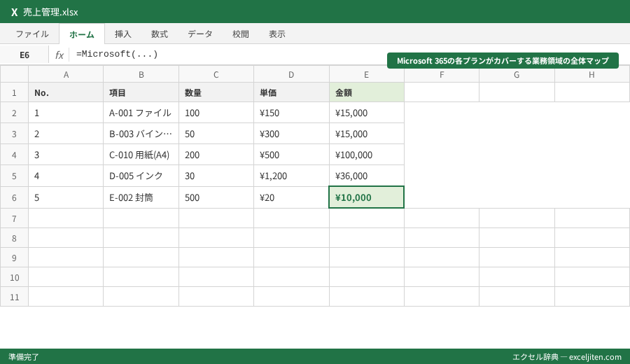Click the Excel X logo icon
This screenshot has width=630, height=364.
[15, 12]
